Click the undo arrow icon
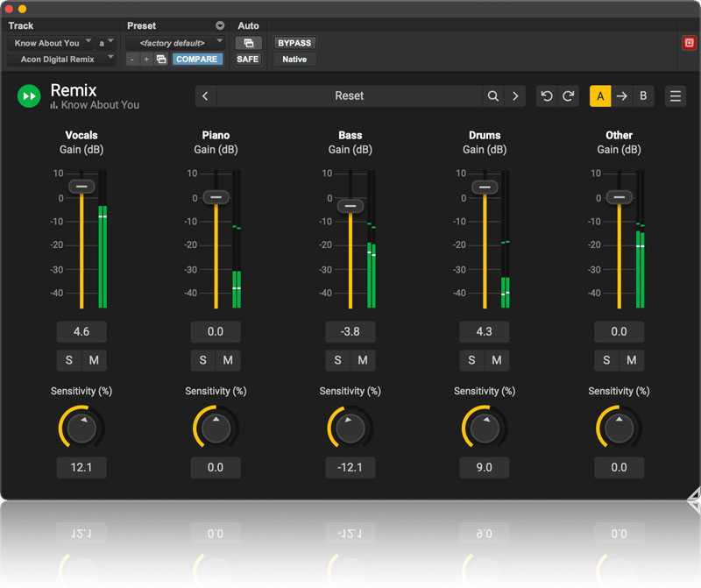Screen dimensions: 701x588 coord(547,96)
